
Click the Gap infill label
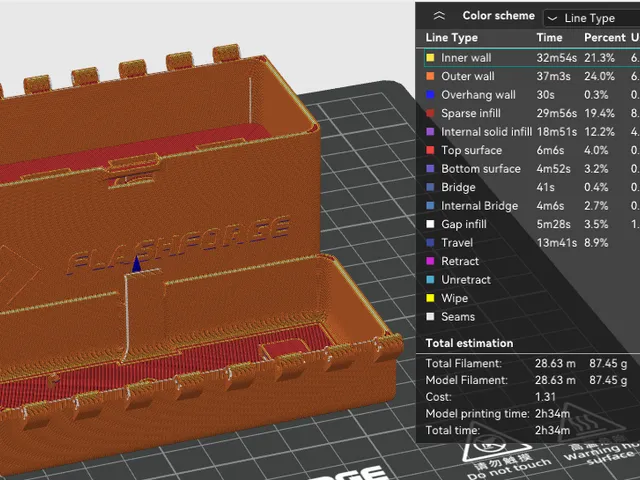point(464,224)
